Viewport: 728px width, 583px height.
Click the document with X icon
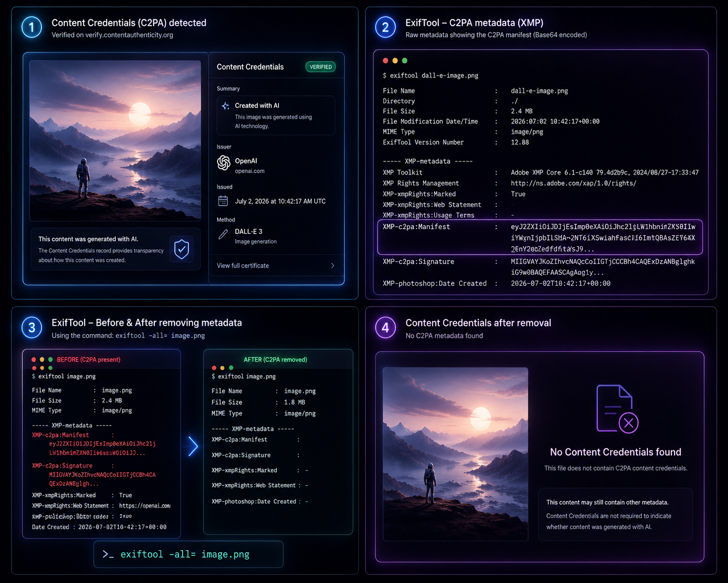click(617, 409)
